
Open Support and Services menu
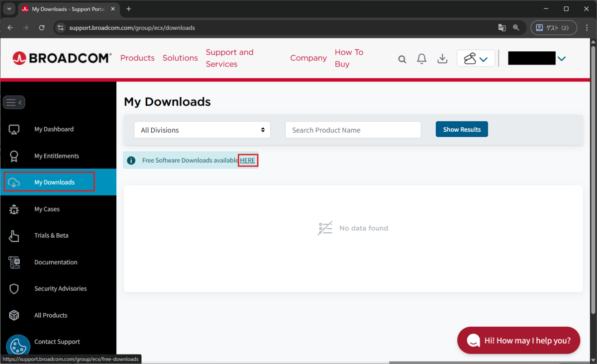click(x=229, y=58)
